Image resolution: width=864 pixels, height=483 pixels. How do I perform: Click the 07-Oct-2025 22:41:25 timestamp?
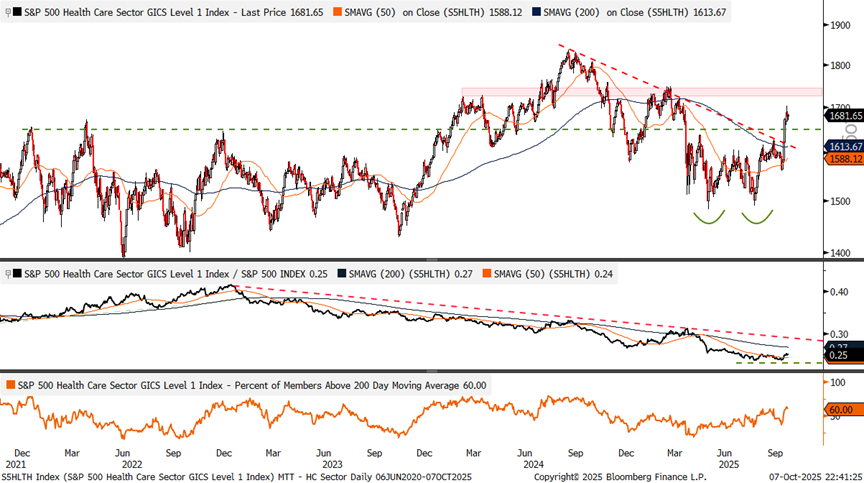tap(816, 477)
